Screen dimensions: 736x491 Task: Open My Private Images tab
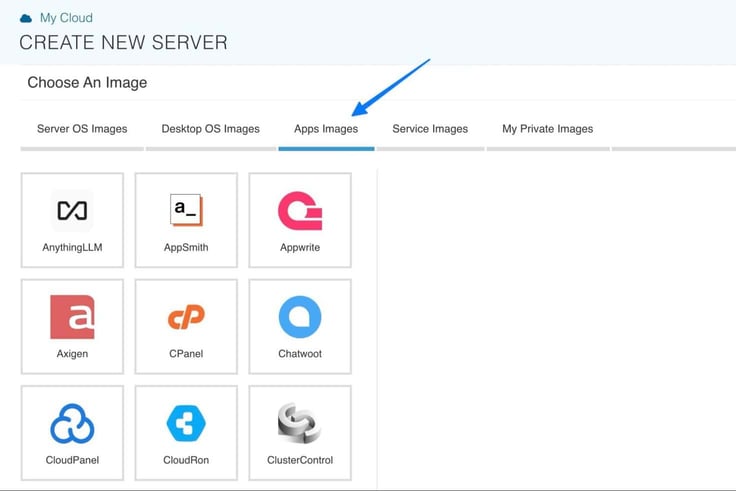click(548, 129)
